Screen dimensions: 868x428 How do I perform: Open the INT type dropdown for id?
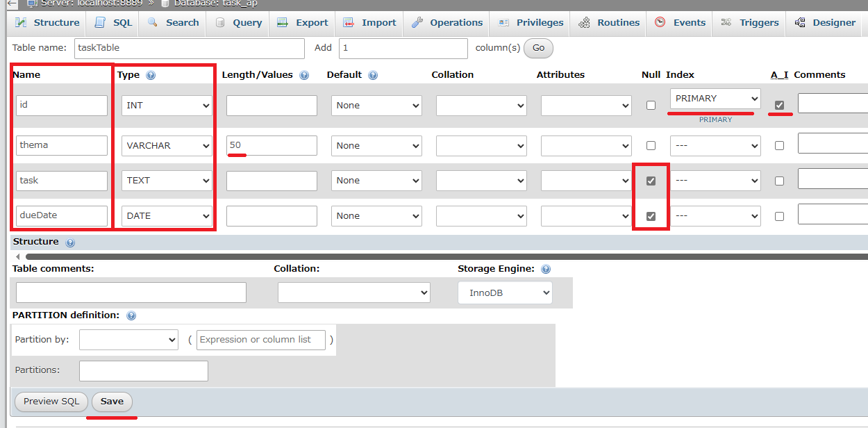point(167,106)
